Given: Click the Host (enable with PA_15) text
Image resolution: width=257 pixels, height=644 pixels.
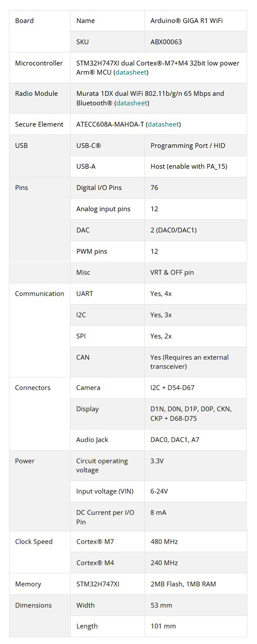Looking at the screenshot, I should [189, 166].
